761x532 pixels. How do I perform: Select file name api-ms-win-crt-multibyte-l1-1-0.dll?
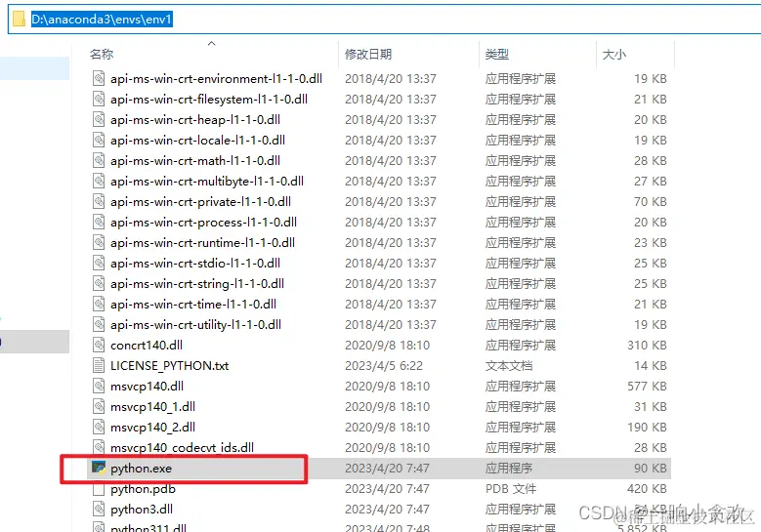click(x=207, y=181)
